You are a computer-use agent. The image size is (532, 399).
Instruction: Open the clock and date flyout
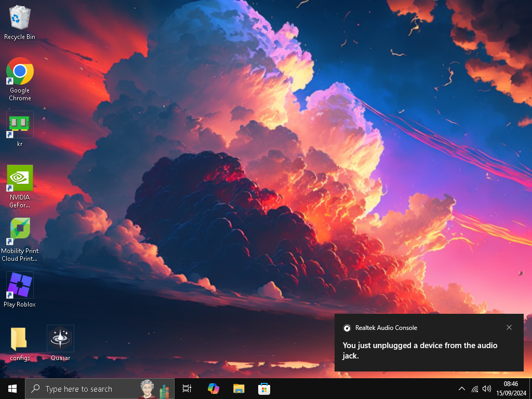[511, 389]
